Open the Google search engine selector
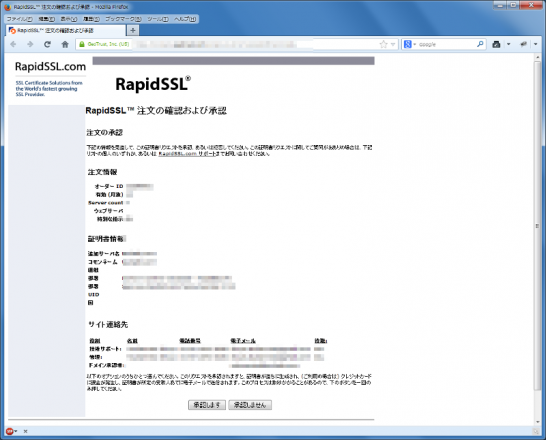Viewport: 546px width, 440px height. coord(410,44)
